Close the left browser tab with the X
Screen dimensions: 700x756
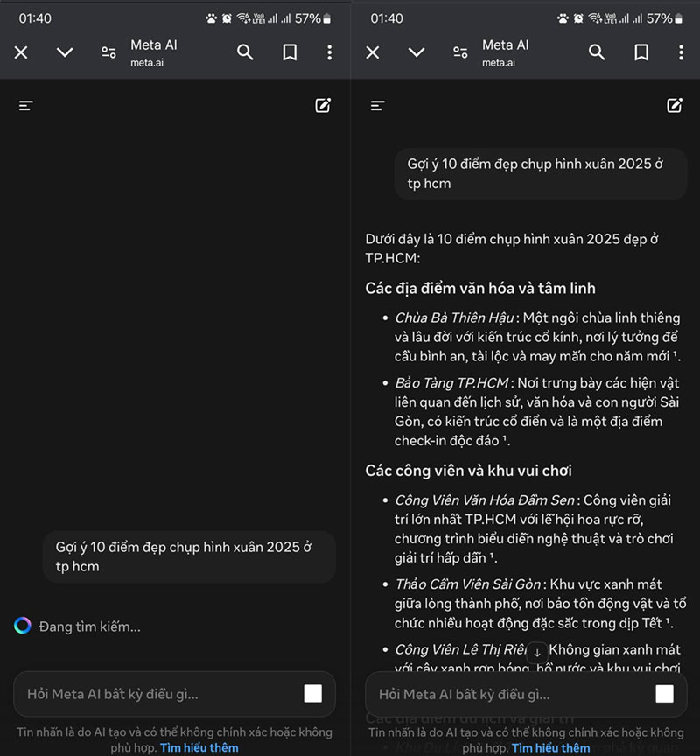(21, 52)
